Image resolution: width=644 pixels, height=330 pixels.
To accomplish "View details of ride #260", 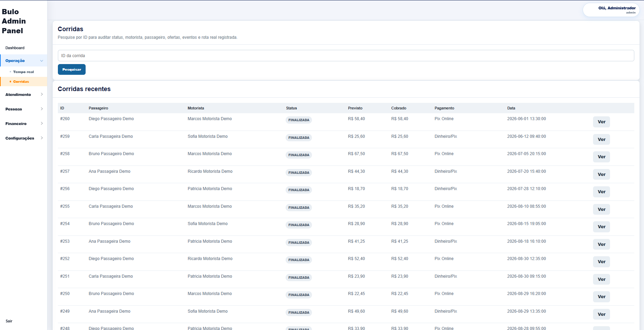I will click(x=601, y=122).
